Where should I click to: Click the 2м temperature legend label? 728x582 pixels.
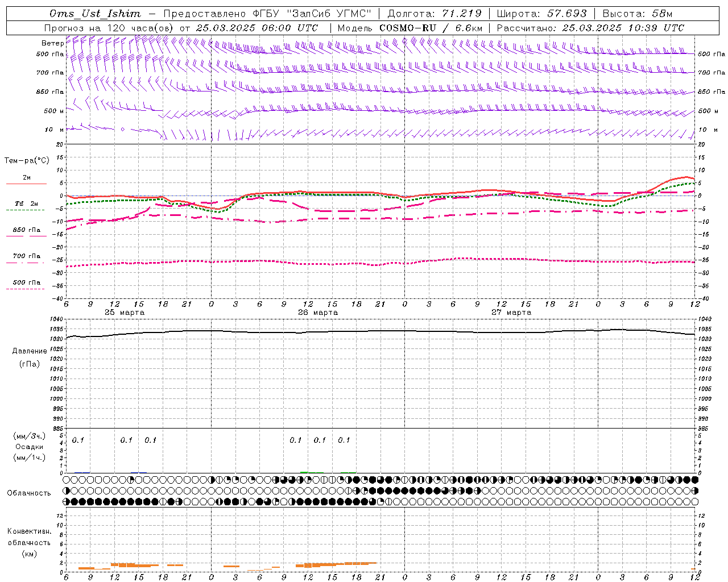(27, 178)
